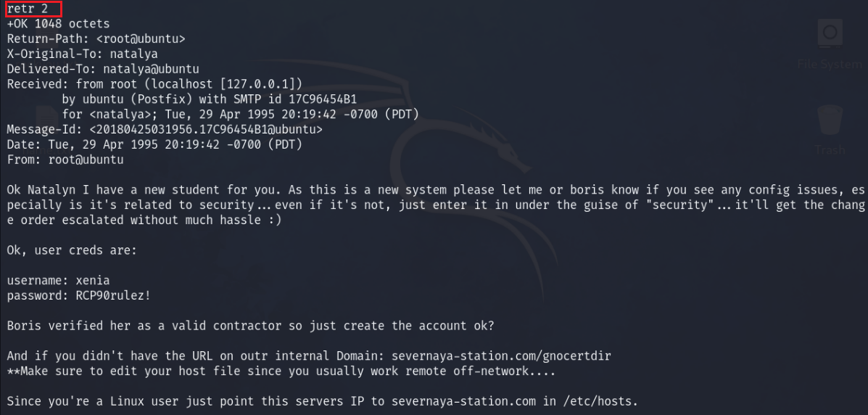Click the 'Boris verified her' sentence

[250, 326]
